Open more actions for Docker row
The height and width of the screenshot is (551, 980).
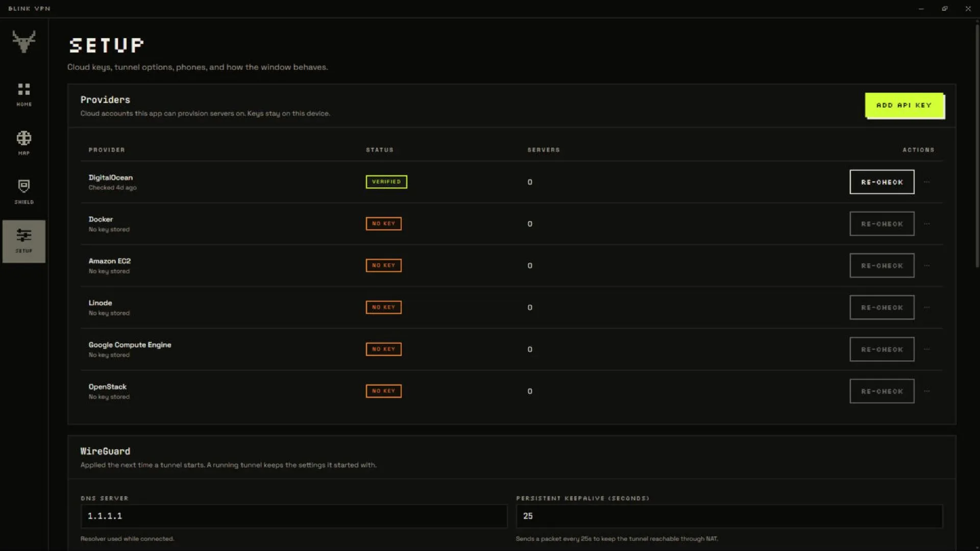[927, 224]
